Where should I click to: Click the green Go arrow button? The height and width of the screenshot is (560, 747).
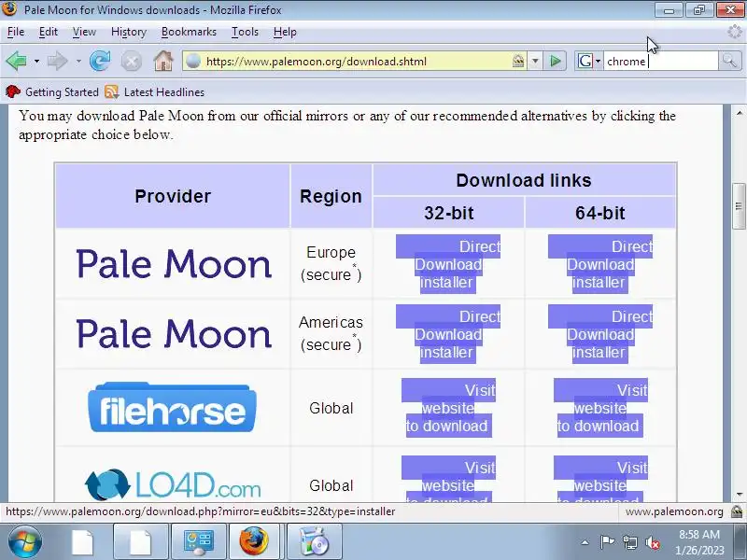click(555, 61)
